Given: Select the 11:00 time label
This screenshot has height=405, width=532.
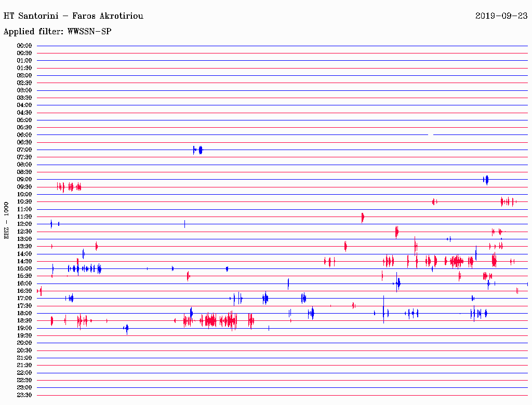Looking at the screenshot, I should point(24,209).
